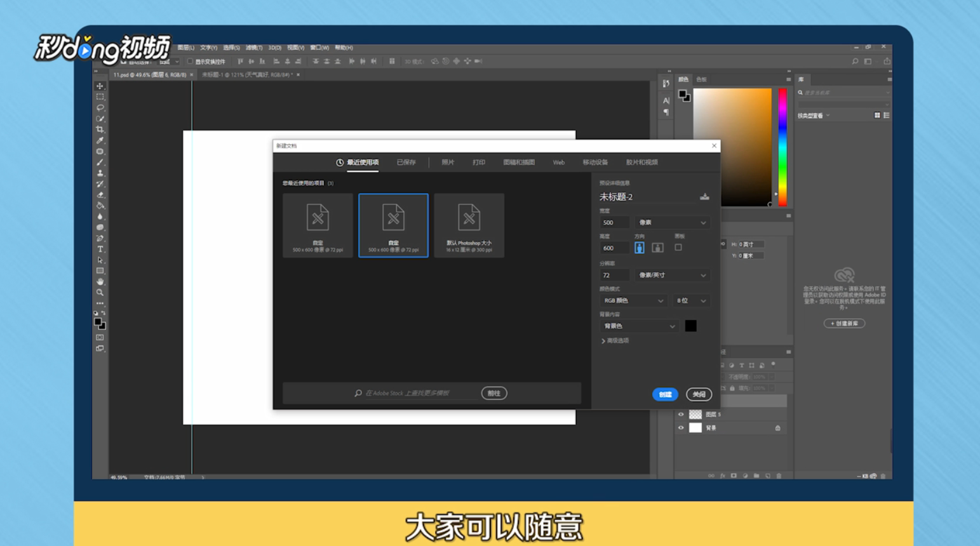This screenshot has height=546, width=980.
Task: Select the Path Selection tool
Action: [100, 260]
